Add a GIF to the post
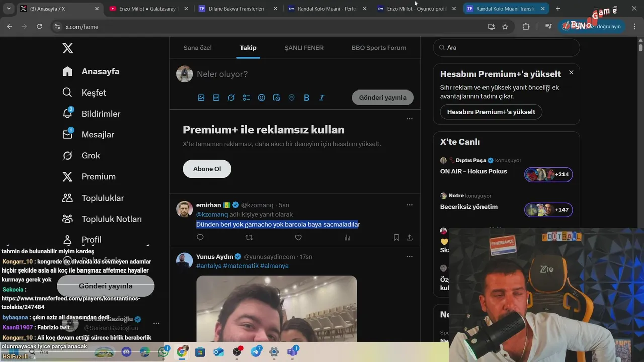This screenshot has height=362, width=644. pyautogui.click(x=216, y=98)
